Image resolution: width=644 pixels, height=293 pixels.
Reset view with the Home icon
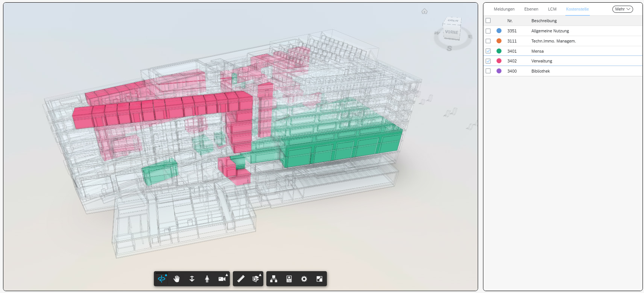tap(424, 11)
